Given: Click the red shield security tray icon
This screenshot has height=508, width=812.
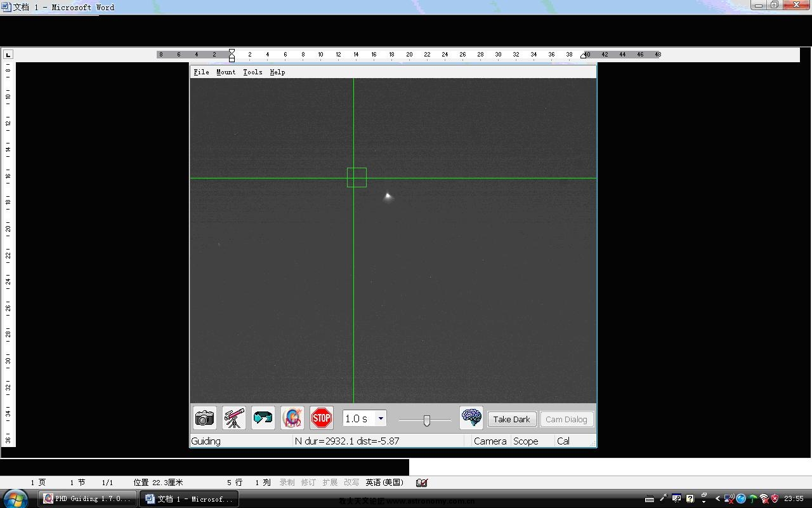Looking at the screenshot, I should (x=775, y=498).
